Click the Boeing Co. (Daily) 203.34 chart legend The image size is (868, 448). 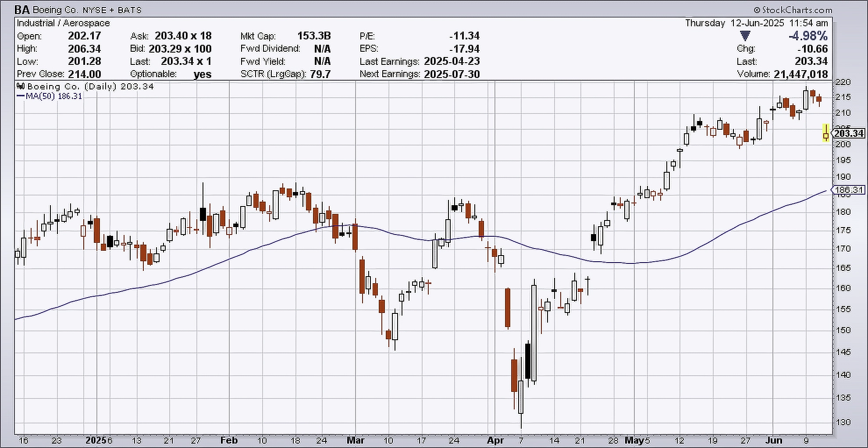click(x=90, y=86)
